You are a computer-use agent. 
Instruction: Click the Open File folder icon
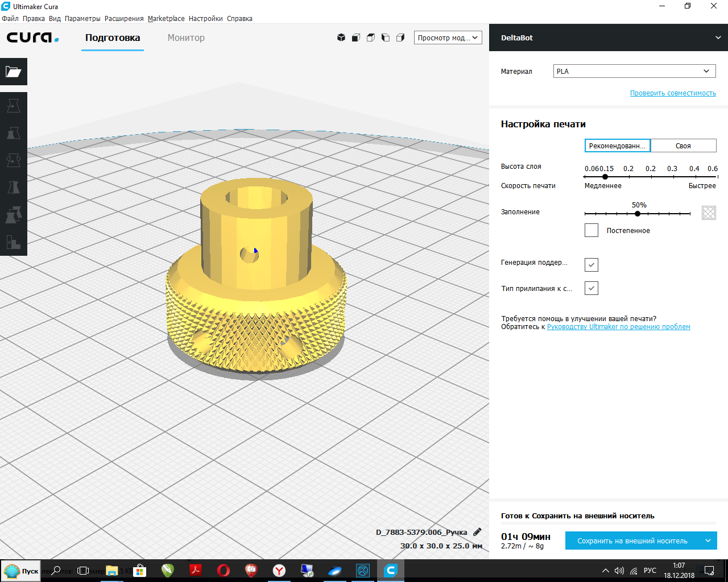coord(13,72)
